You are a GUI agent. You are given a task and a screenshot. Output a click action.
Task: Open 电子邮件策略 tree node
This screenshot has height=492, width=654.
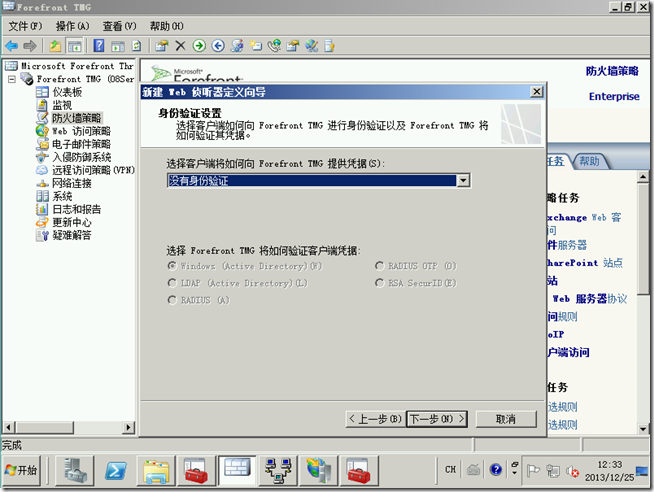click(81, 144)
